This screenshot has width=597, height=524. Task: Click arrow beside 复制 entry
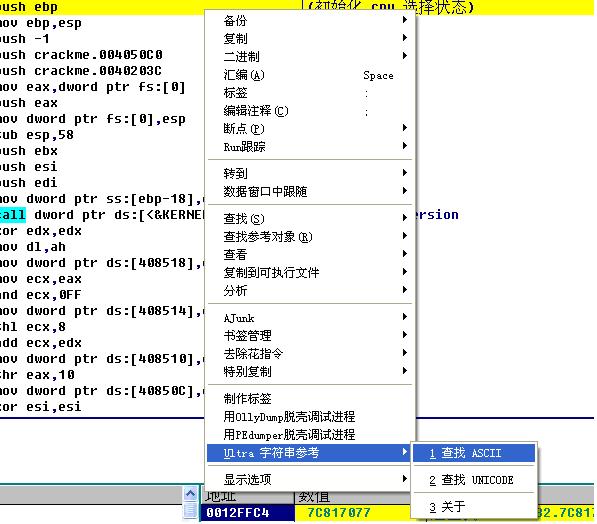click(x=405, y=38)
